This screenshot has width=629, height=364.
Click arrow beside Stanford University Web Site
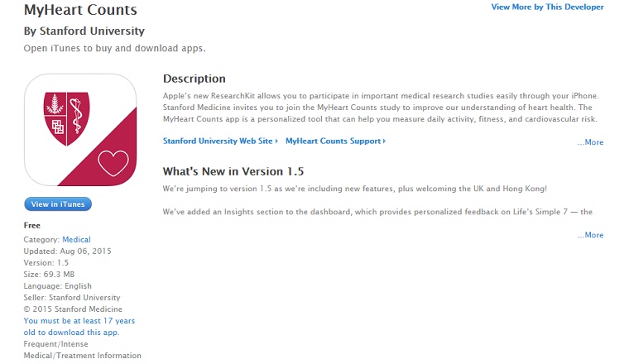(x=276, y=141)
